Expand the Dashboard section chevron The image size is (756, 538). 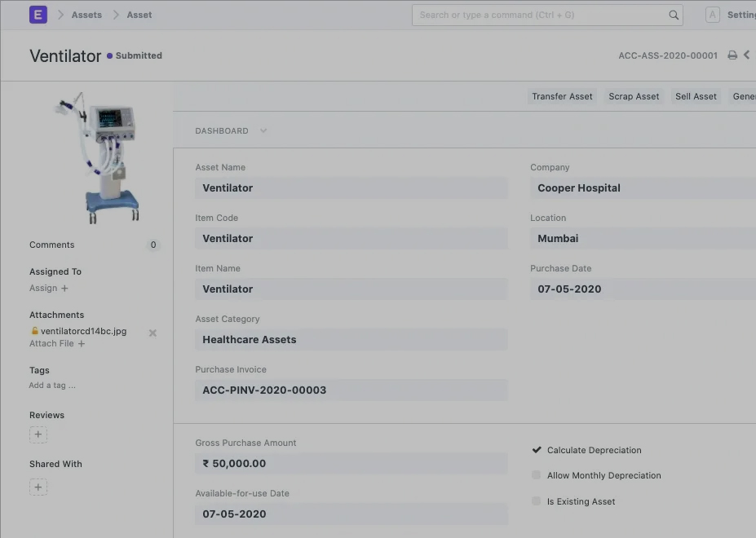coord(263,130)
